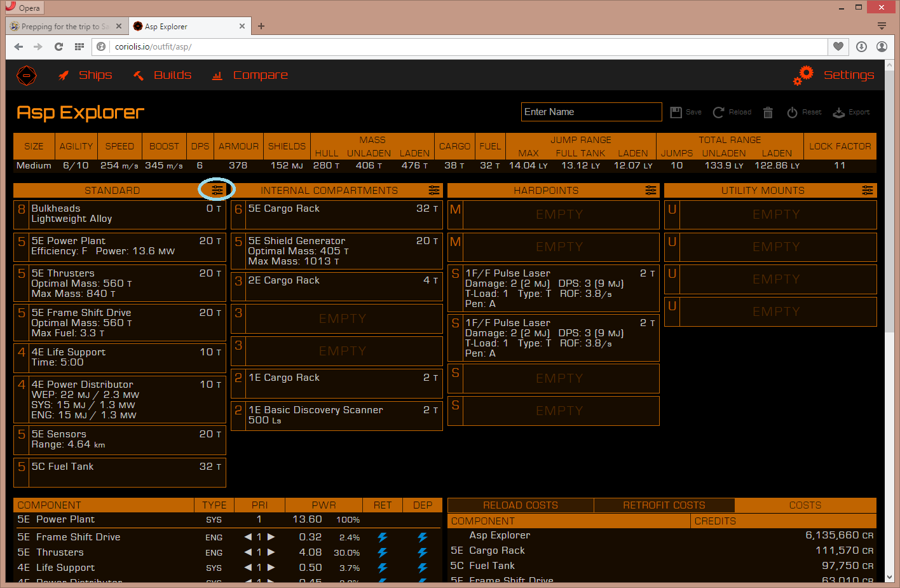
Task: Toggle retracted power for Thrusters
Action: (x=383, y=552)
